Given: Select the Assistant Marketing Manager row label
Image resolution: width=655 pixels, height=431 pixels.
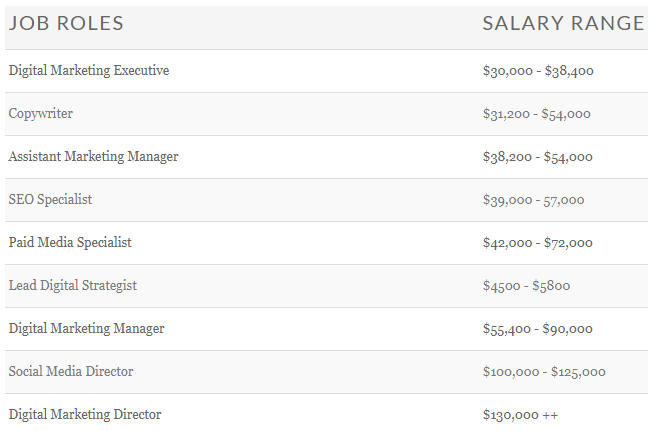Looking at the screenshot, I should point(94,157).
